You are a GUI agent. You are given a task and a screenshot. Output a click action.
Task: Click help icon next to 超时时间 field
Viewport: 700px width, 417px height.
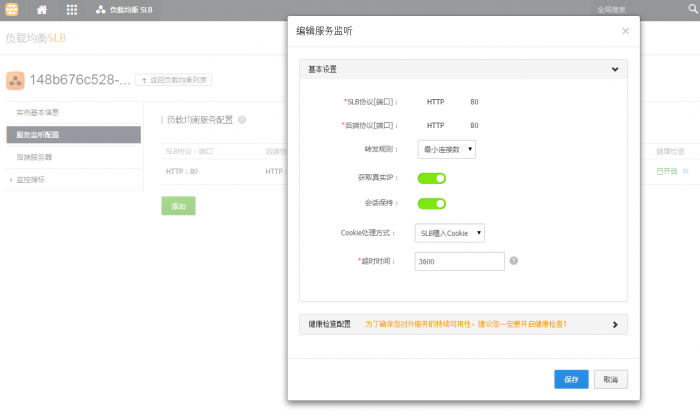coord(513,261)
